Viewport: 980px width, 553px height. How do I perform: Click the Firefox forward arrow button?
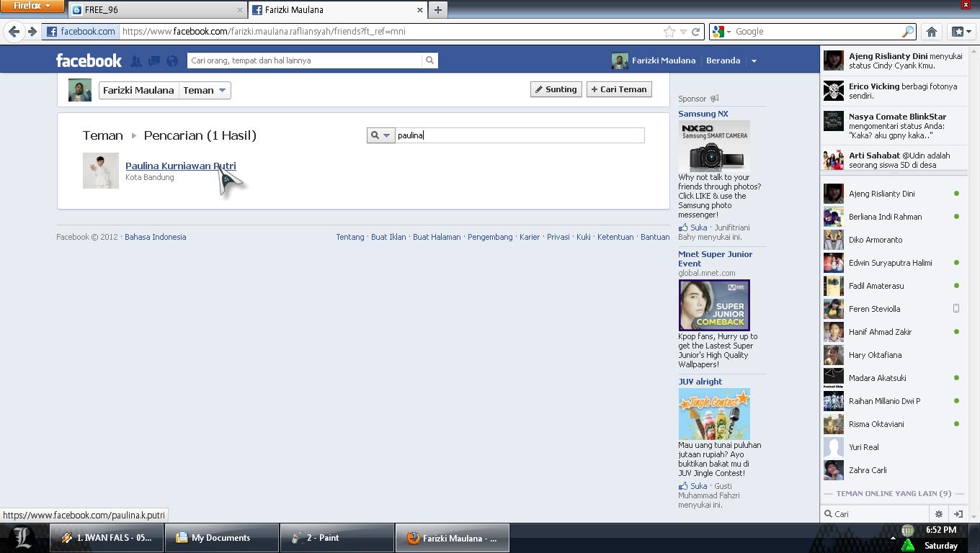tap(32, 32)
